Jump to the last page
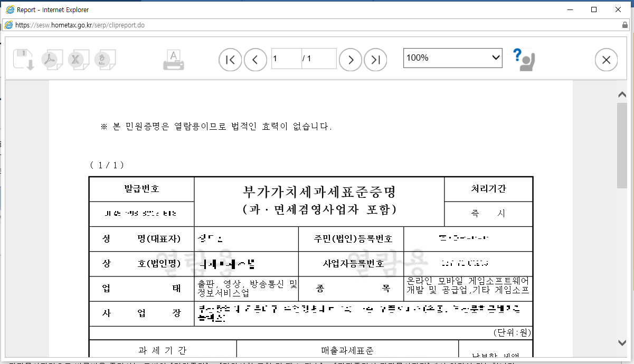This screenshot has width=634, height=364. 376,60
